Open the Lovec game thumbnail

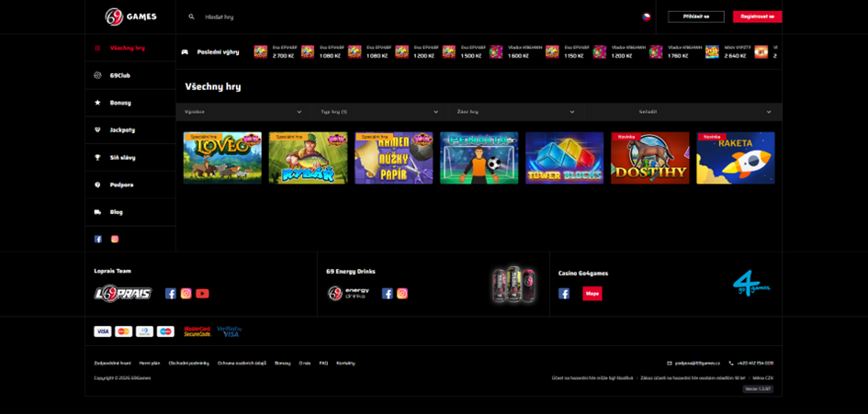(222, 158)
